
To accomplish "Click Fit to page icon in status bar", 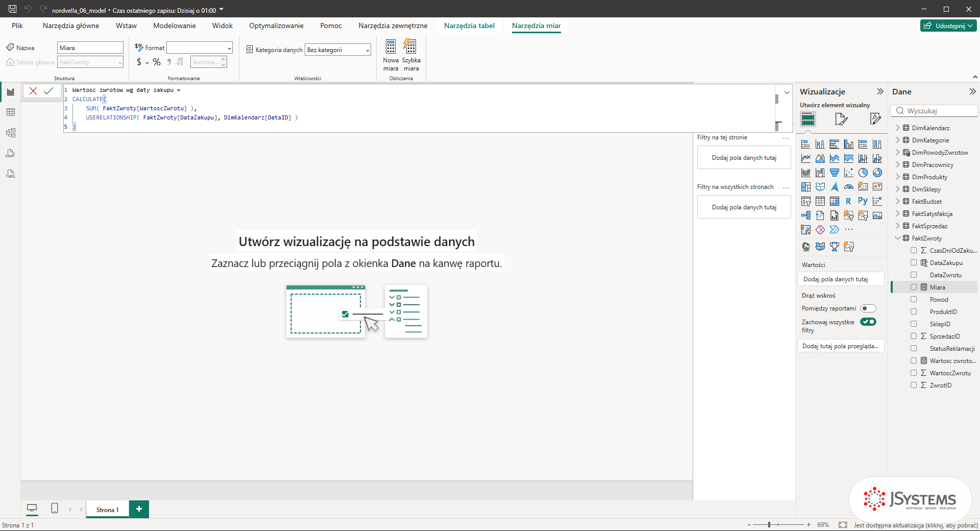I will click(x=843, y=525).
